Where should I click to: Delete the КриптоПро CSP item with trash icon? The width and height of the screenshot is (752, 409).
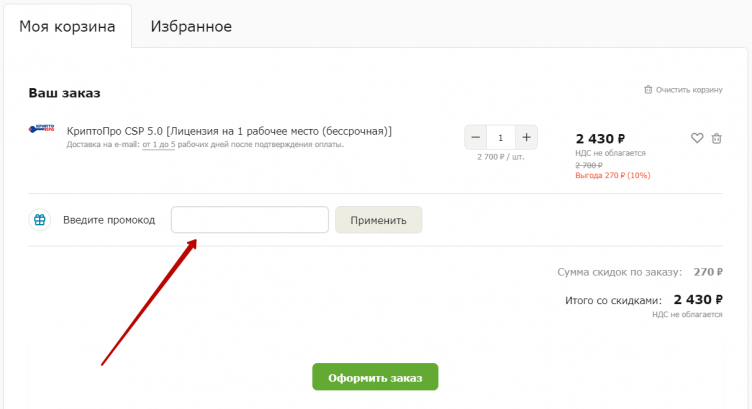click(717, 138)
